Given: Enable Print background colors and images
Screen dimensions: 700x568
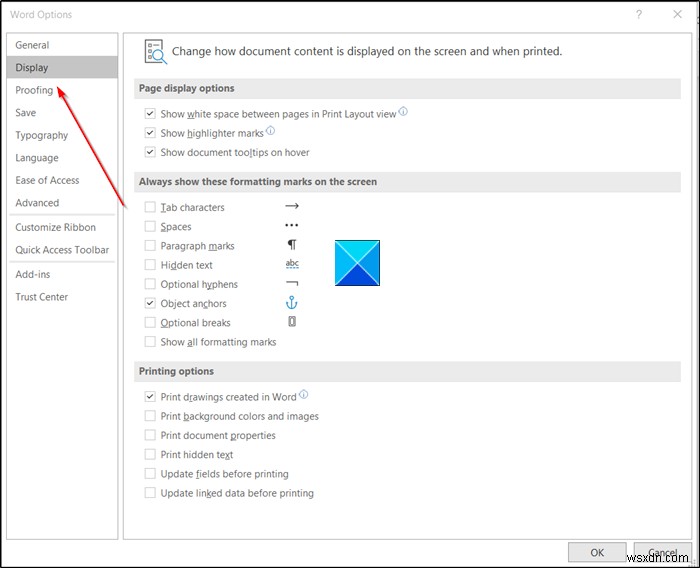Looking at the screenshot, I should point(150,415).
